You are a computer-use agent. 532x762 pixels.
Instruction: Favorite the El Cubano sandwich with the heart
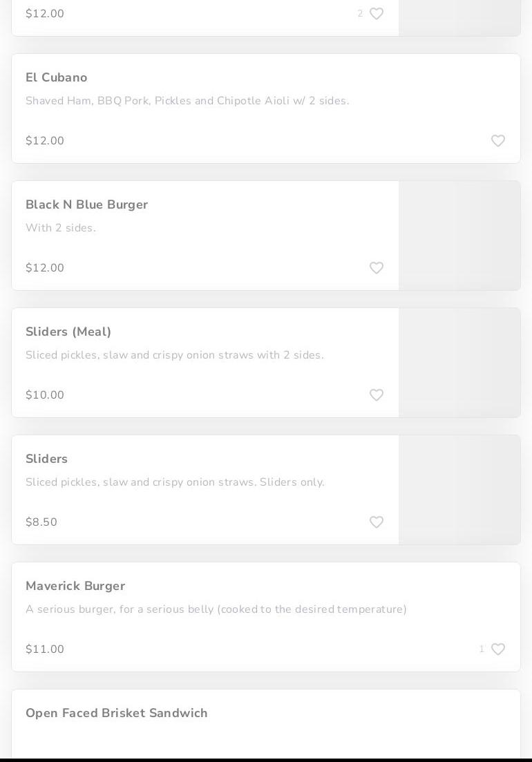coord(498,141)
